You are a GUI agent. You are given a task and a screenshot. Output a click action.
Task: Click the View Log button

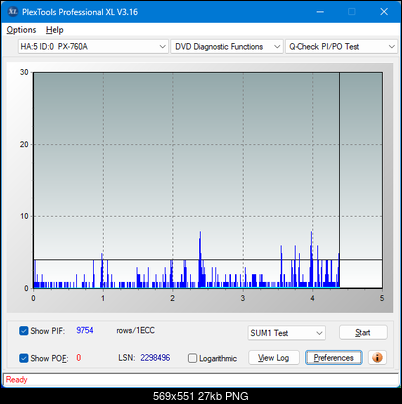274,358
